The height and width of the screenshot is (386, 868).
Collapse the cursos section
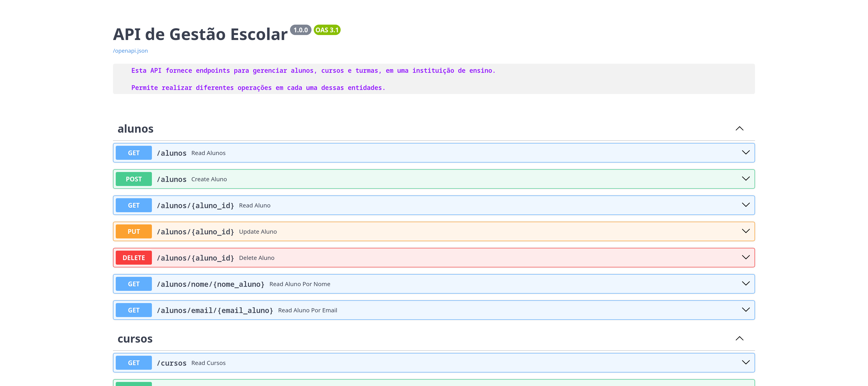click(740, 339)
